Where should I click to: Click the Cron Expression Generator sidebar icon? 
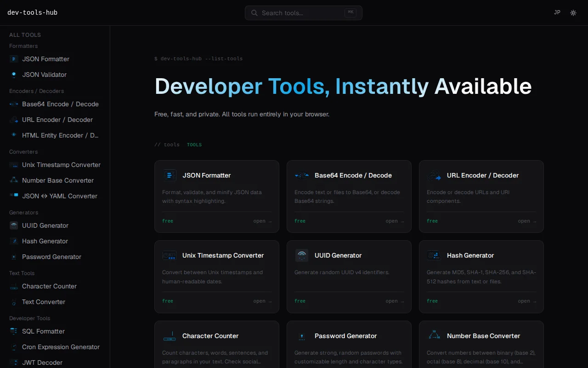coord(14,347)
